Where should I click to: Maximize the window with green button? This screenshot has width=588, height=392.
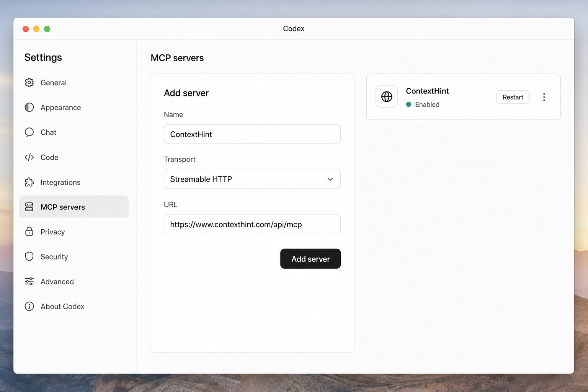pos(47,29)
